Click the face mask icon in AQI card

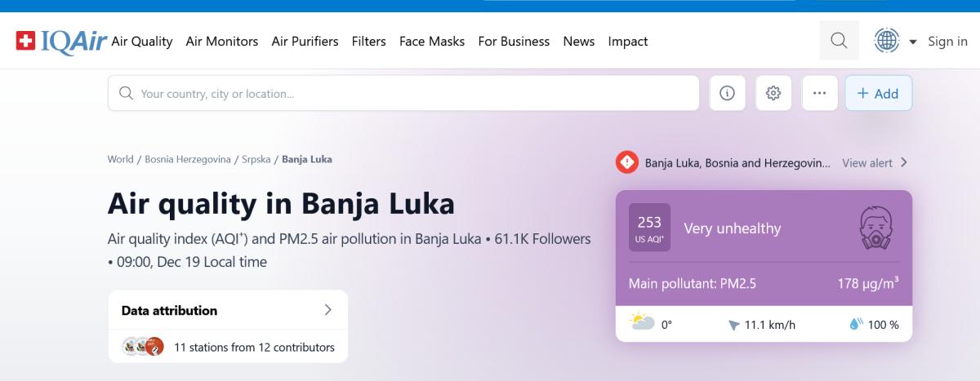[x=875, y=228]
